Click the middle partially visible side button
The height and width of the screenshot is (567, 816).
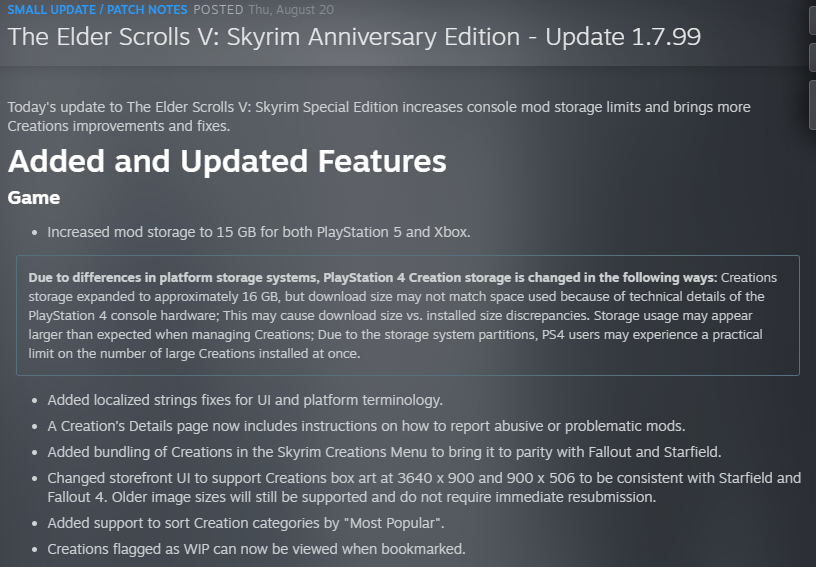tap(812, 57)
